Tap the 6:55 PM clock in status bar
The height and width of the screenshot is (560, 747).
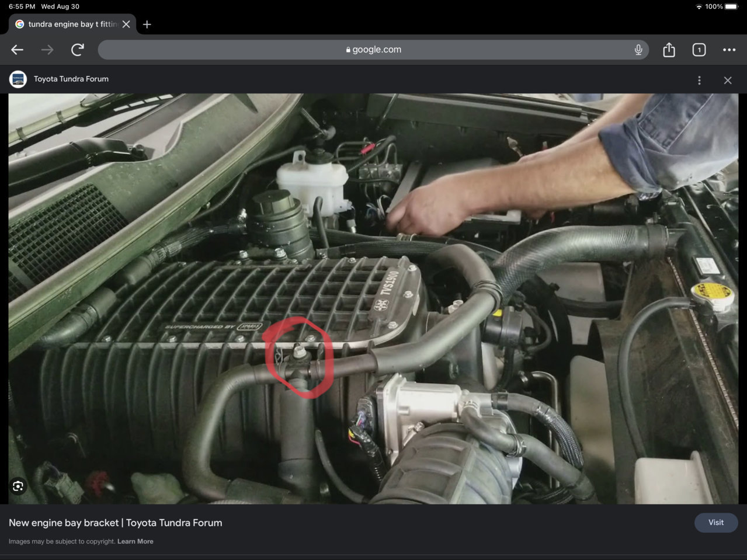[22, 6]
